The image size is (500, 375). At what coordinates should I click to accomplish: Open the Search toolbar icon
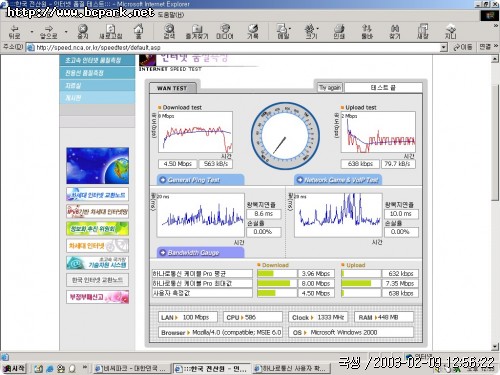coord(169,32)
